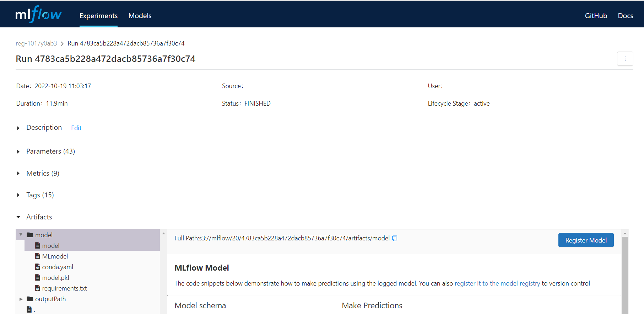Click the requirements.txt file icon

pos(38,288)
